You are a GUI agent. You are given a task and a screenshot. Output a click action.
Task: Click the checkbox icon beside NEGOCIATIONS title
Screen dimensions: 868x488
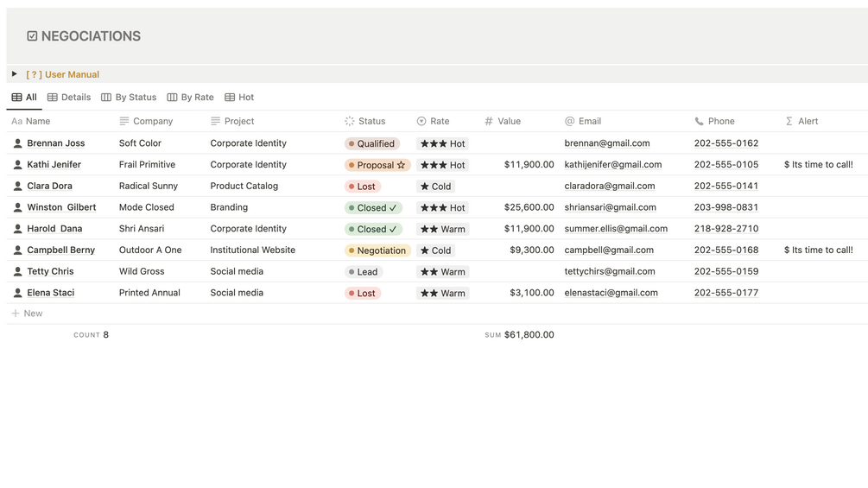pos(32,36)
